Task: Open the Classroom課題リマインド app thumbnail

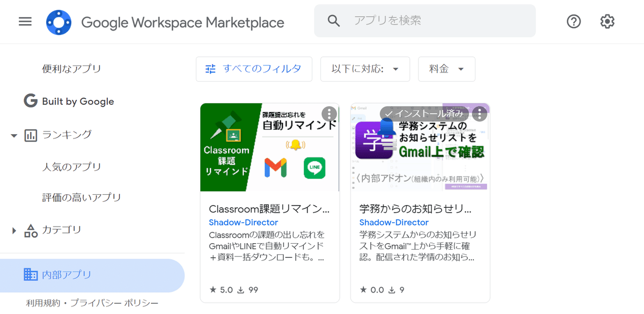Action: pyautogui.click(x=269, y=148)
